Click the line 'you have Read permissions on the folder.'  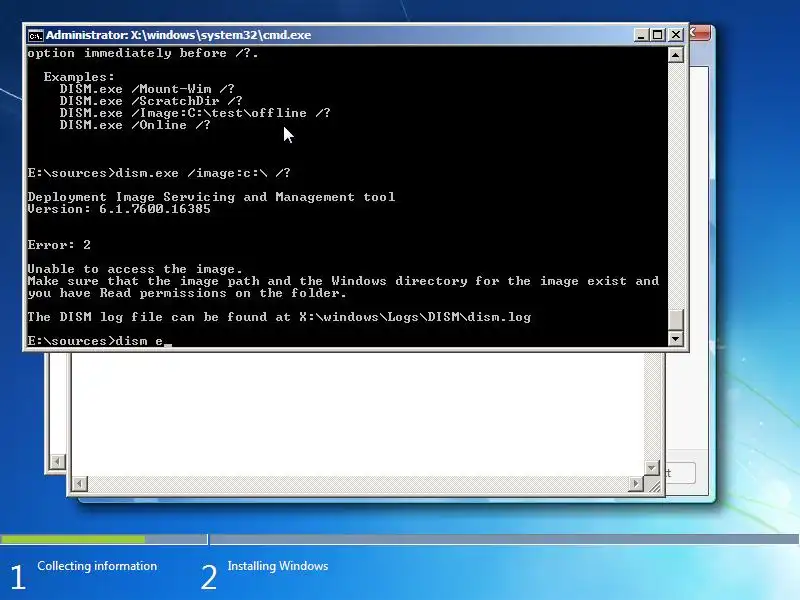(187, 293)
